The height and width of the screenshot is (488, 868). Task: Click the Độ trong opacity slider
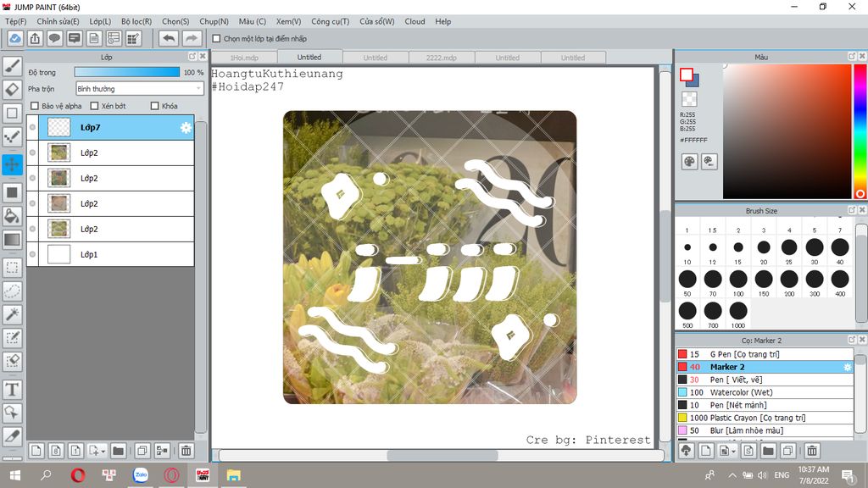tap(127, 72)
